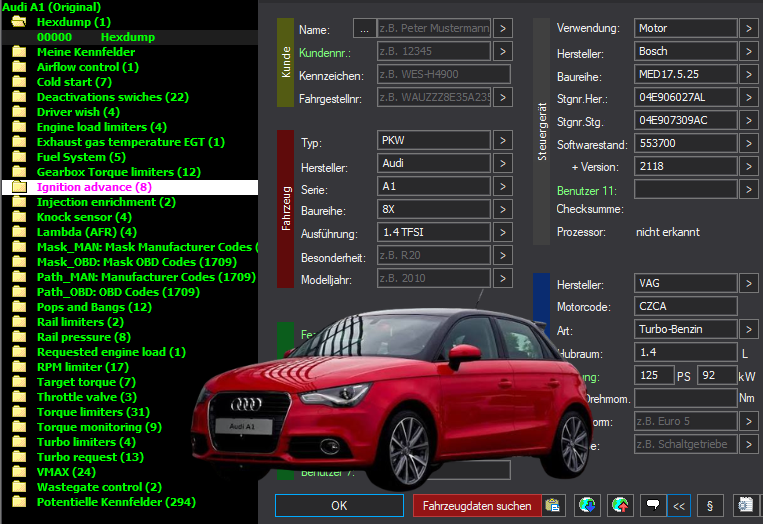
Task: Click into the Fahrgestellnr. input field
Action: (434, 97)
